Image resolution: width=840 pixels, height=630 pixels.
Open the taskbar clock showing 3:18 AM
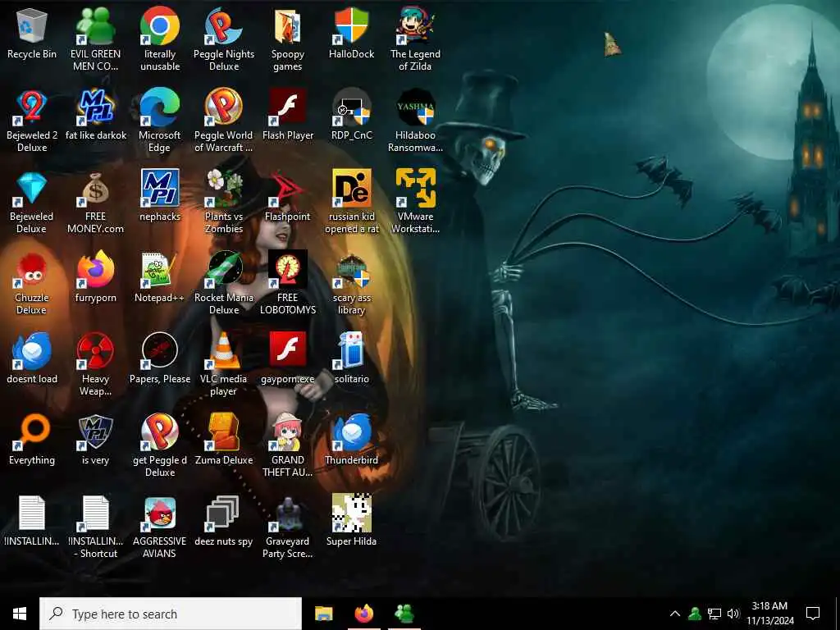[769, 614]
